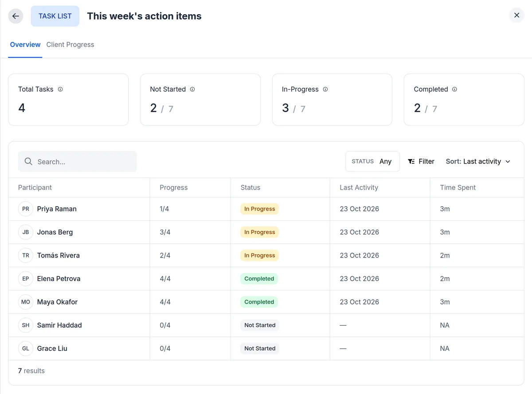Click Elena Petrova's Completed badge
Viewport: 532px width, 394px height.
(259, 278)
